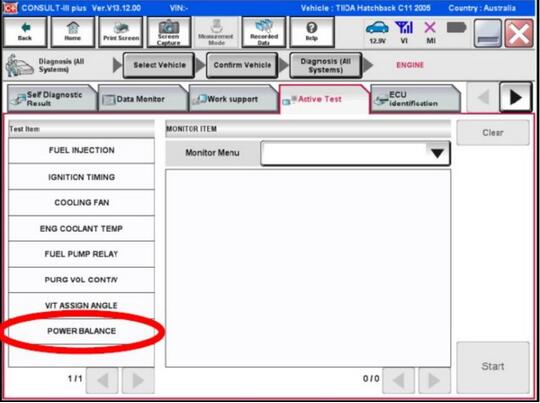Open the Work support tab
This screenshot has height=403, width=540.
(233, 99)
